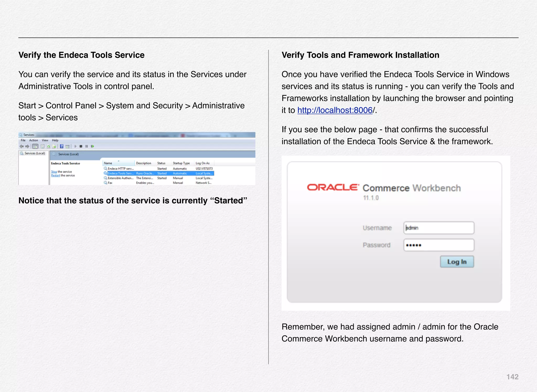Image resolution: width=537 pixels, height=392 pixels.
Task: Click the Start Service play icon
Action: coord(76,146)
